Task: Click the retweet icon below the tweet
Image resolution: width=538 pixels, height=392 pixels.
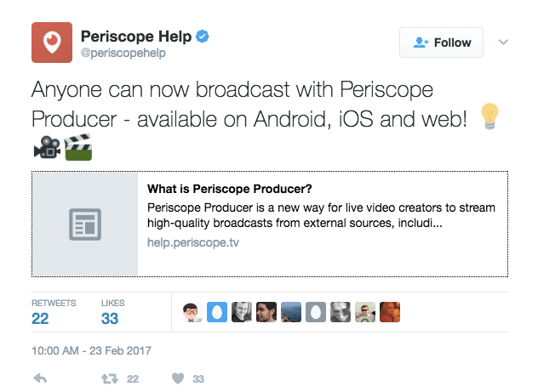Action: pos(110,378)
